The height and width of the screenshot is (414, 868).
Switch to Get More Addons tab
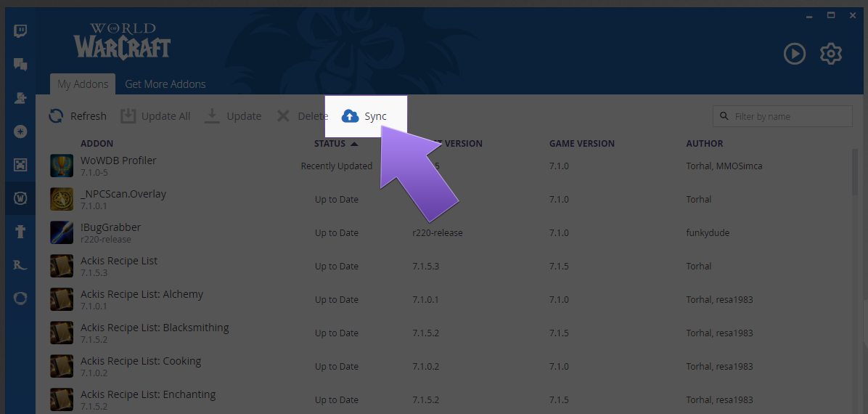[165, 84]
